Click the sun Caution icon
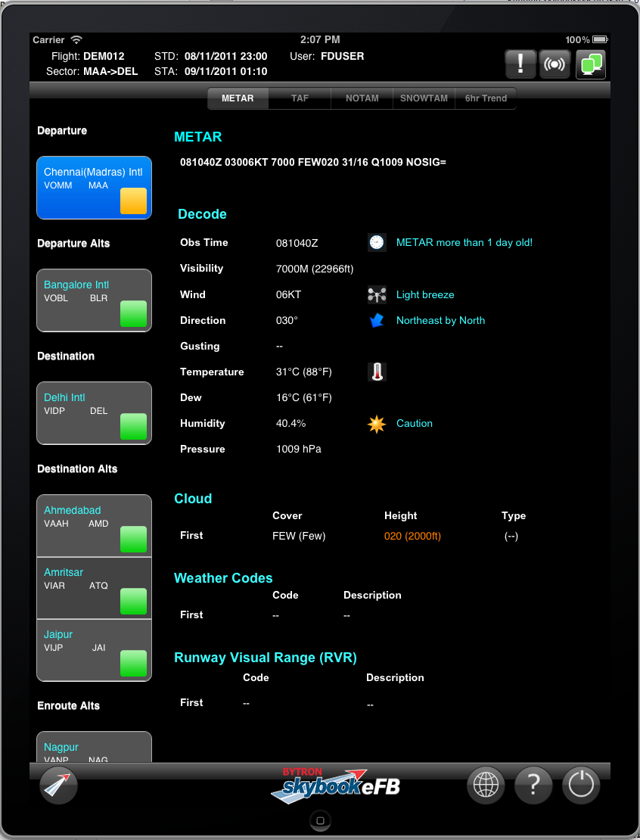Viewport: 640px width, 840px height. pos(377,424)
